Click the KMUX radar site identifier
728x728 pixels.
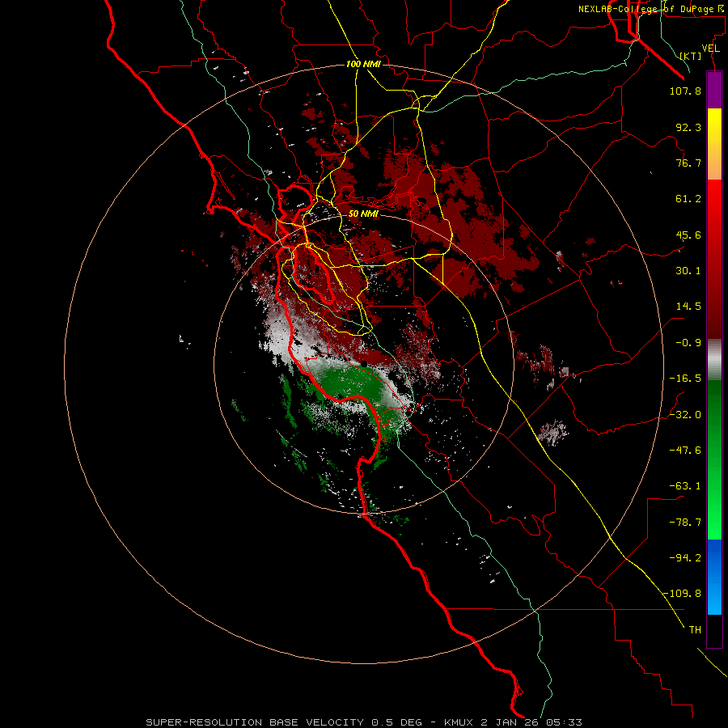tap(459, 722)
